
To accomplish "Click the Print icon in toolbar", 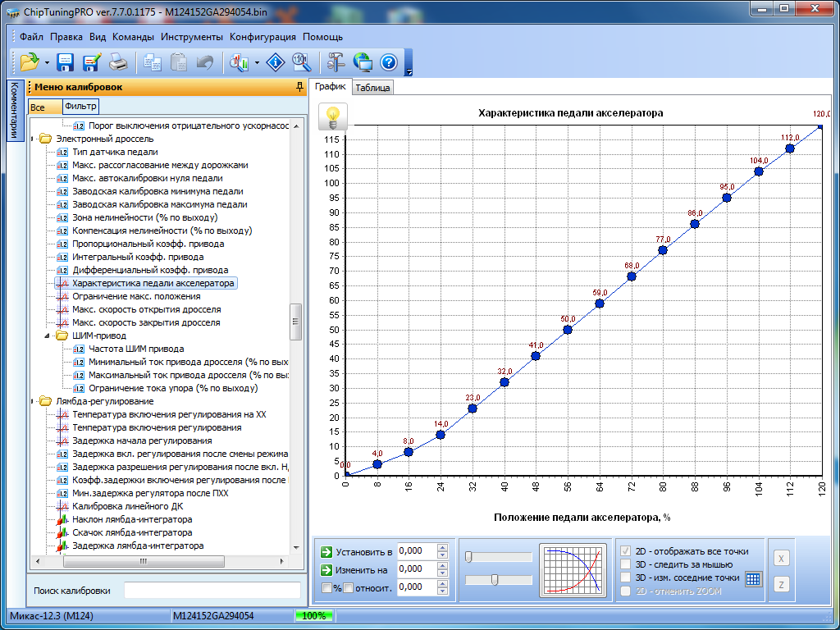I will click(x=118, y=62).
